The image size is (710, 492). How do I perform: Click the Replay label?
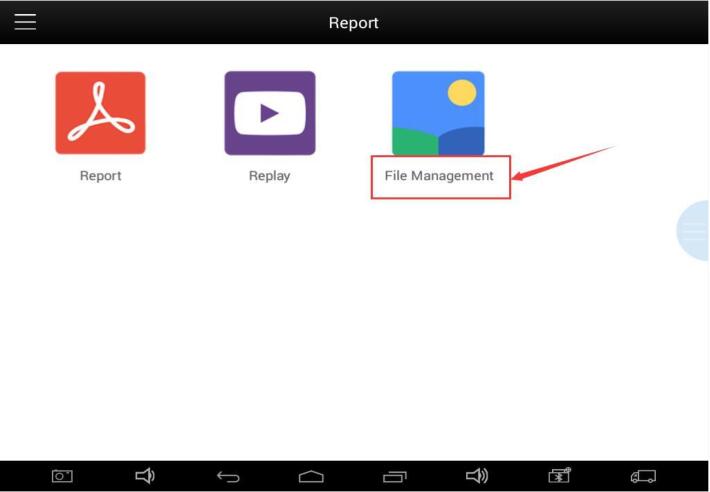pos(269,176)
